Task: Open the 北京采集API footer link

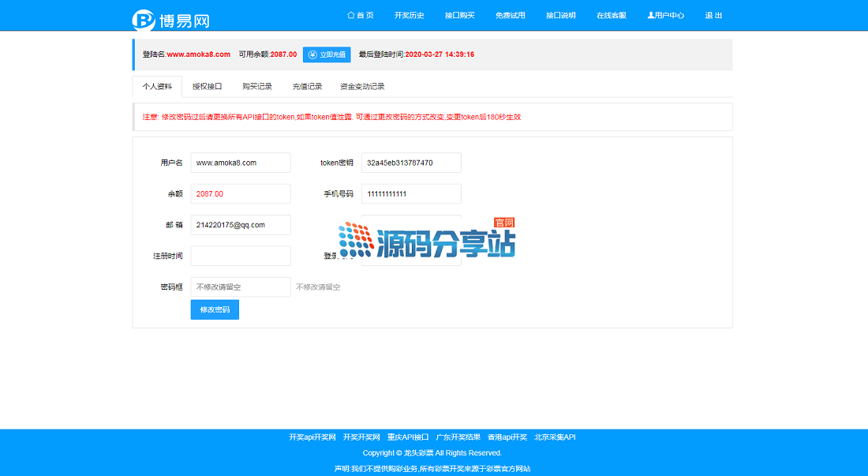Action: (555, 437)
